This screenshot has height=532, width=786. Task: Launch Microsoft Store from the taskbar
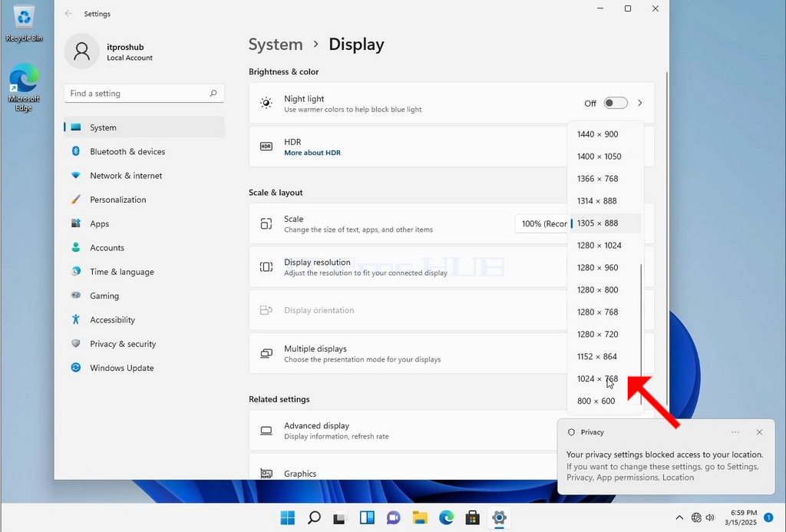pos(473,517)
